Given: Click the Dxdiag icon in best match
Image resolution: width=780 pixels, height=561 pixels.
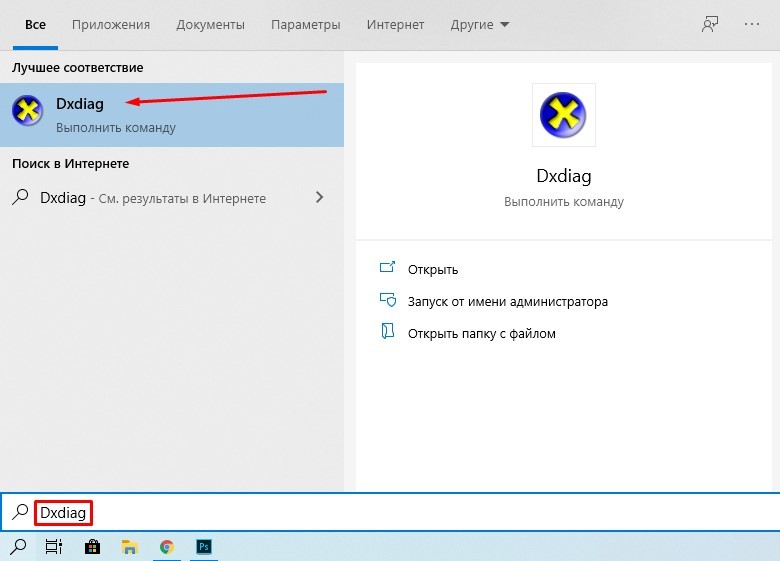Looking at the screenshot, I should [x=27, y=110].
